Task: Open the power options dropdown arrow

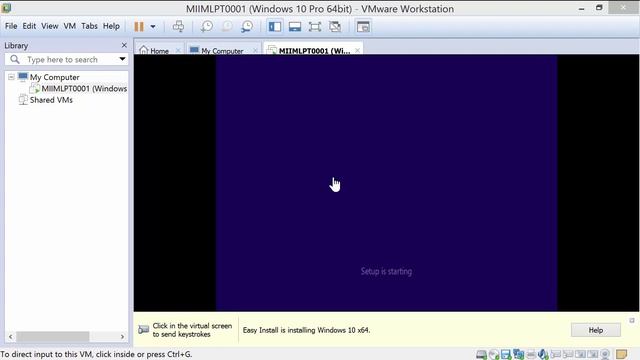Action: (x=153, y=27)
